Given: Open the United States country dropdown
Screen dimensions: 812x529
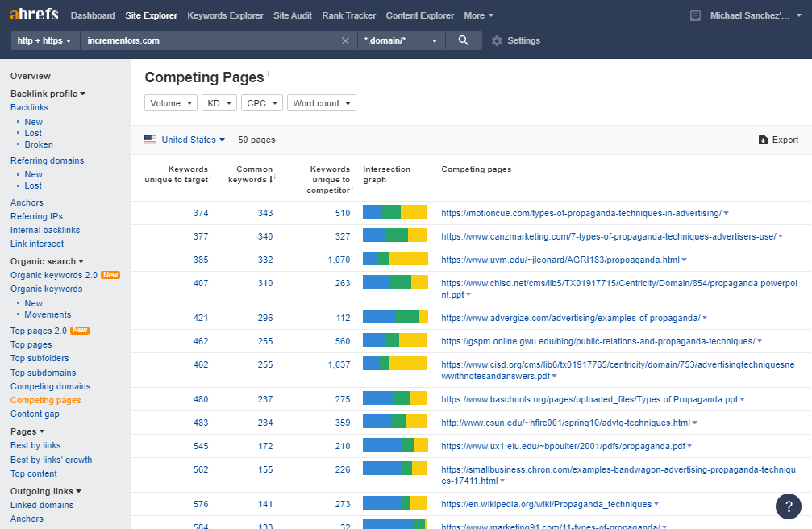Looking at the screenshot, I should [194, 140].
